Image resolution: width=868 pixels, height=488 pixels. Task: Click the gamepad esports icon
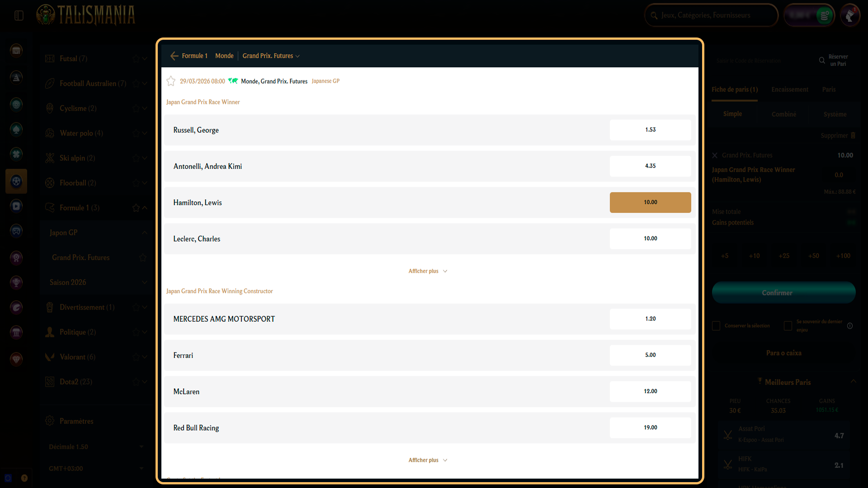pyautogui.click(x=16, y=231)
